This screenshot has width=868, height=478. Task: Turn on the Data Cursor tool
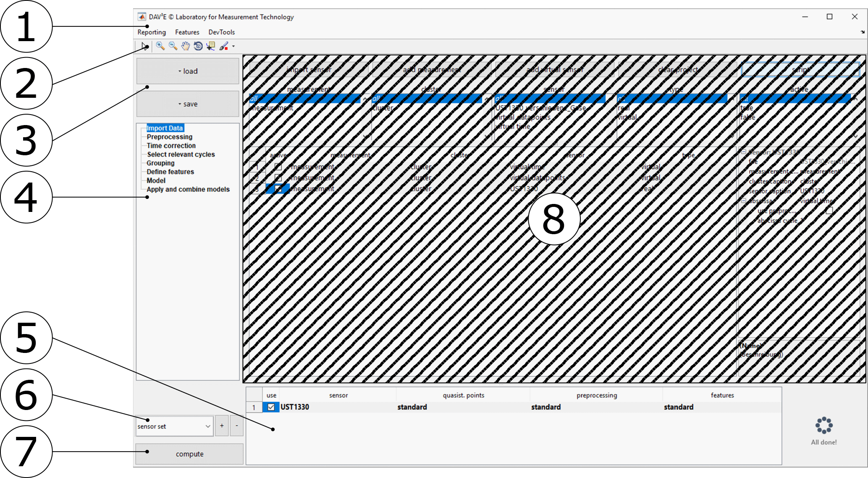pyautogui.click(x=210, y=46)
